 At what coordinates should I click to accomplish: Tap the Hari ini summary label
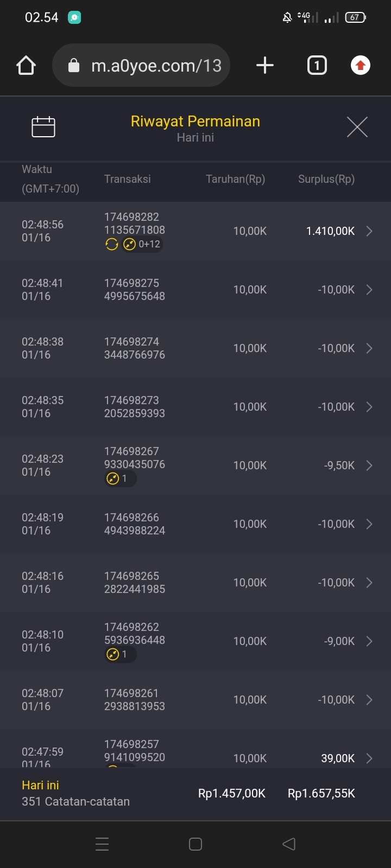[x=40, y=785]
